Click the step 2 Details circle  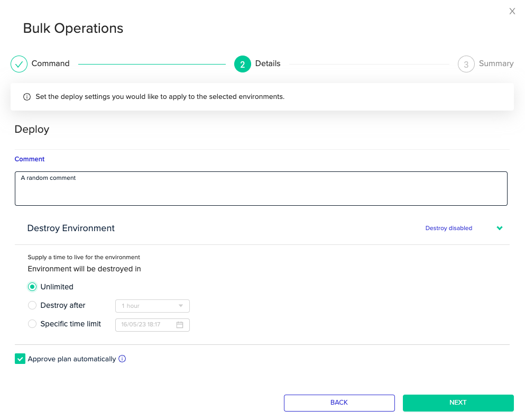click(x=243, y=64)
